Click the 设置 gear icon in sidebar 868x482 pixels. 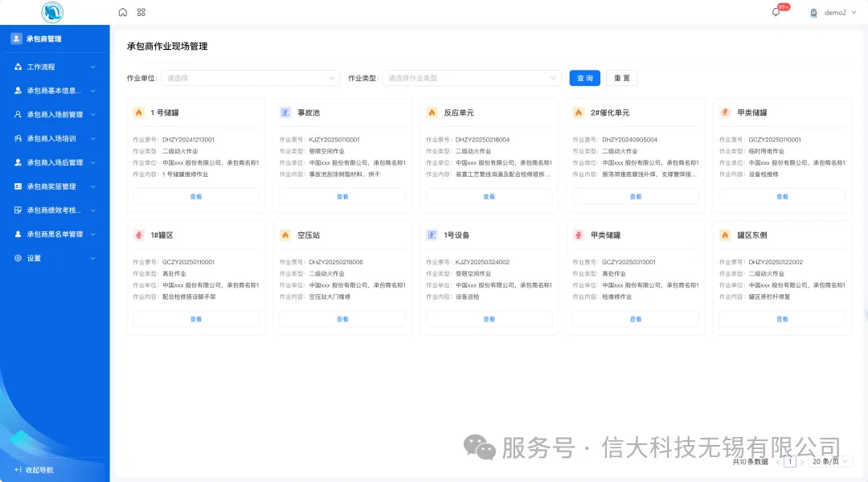click(x=18, y=258)
